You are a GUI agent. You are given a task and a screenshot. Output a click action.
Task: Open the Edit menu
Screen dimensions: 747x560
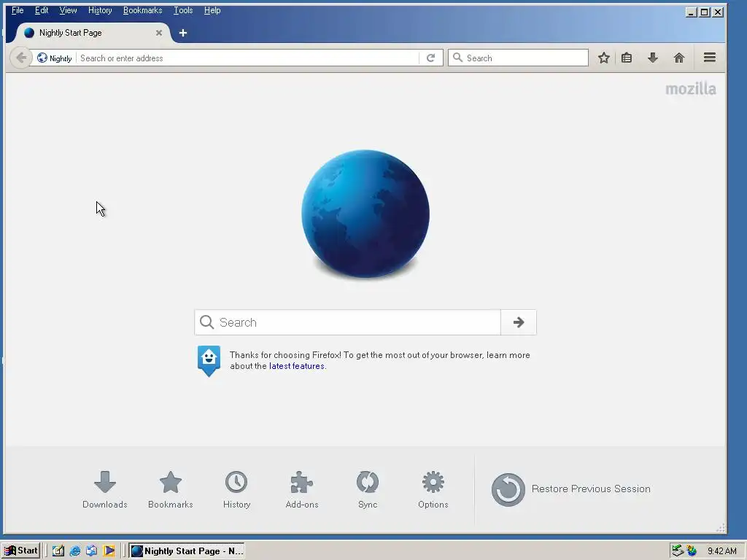(42, 10)
